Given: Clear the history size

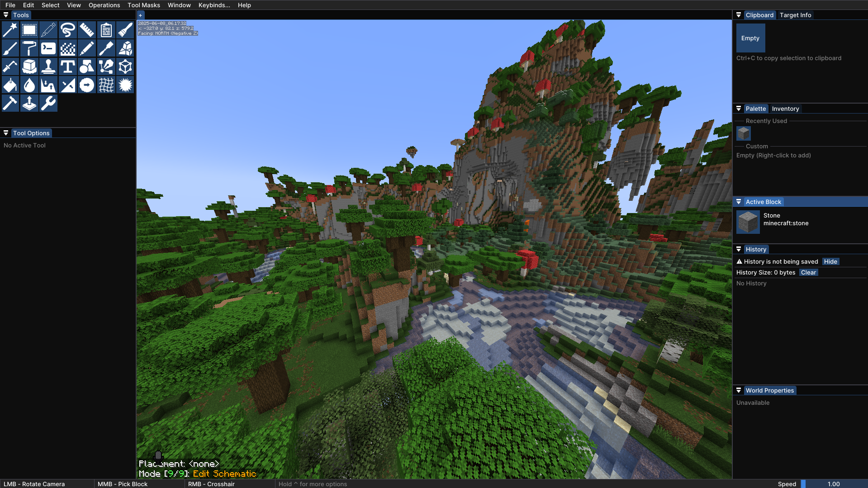Looking at the screenshot, I should tap(808, 272).
